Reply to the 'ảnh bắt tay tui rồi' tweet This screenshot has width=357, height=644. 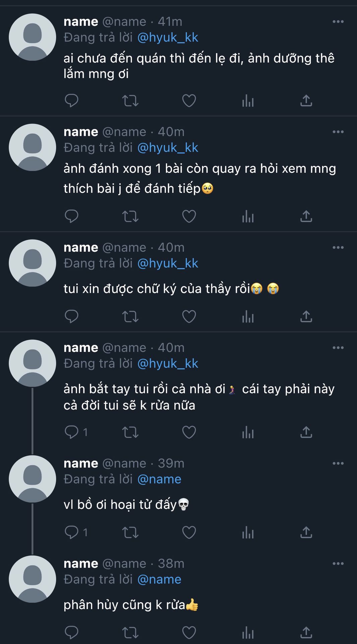click(71, 432)
